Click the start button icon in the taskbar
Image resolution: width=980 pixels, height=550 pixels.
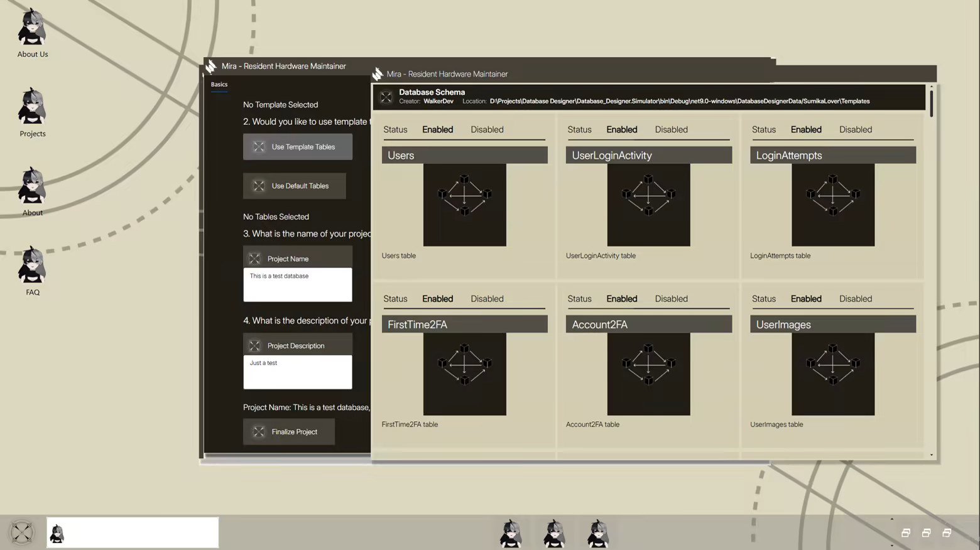tap(21, 532)
